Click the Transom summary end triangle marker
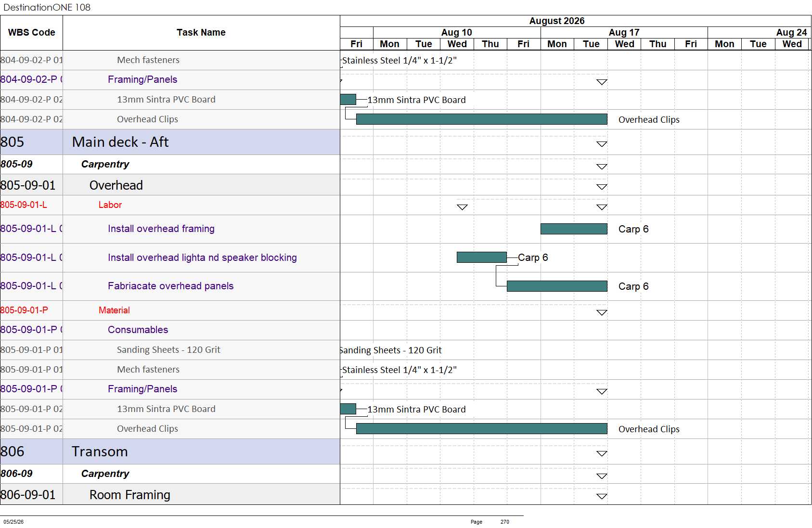Image resolution: width=812 pixels, height=528 pixels. pyautogui.click(x=602, y=453)
